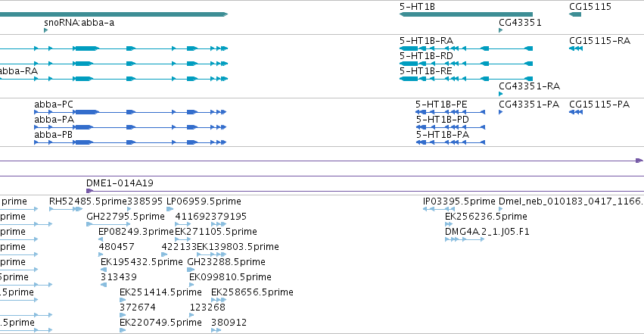Viewport: 644px width, 334px height.
Task: Select the CG15115-RA transcript label
Action: 599,41
